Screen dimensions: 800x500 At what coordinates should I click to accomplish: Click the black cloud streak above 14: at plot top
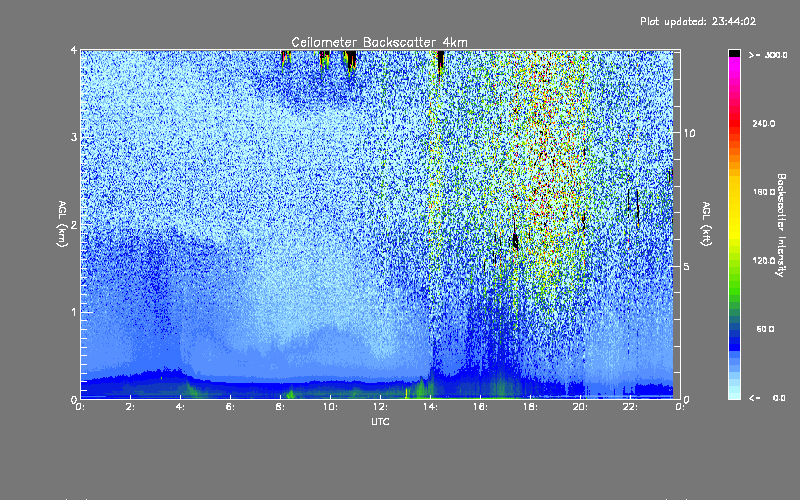tap(440, 61)
